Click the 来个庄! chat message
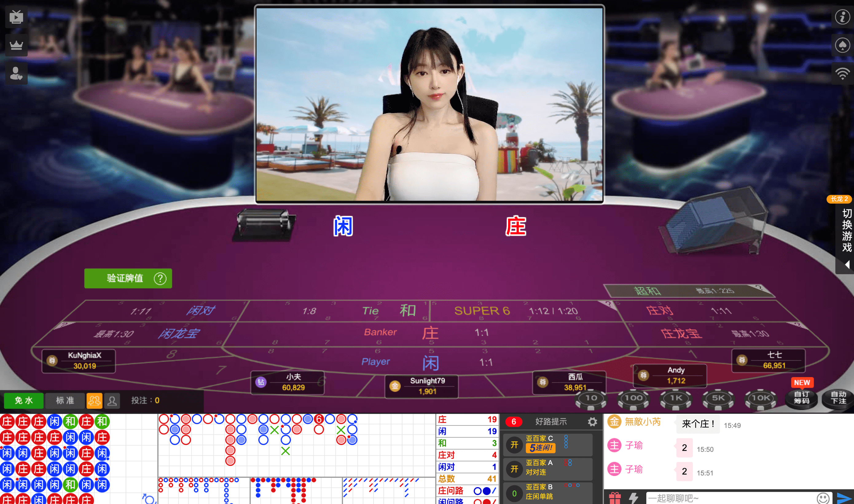This screenshot has width=854, height=504. pyautogui.click(x=698, y=424)
